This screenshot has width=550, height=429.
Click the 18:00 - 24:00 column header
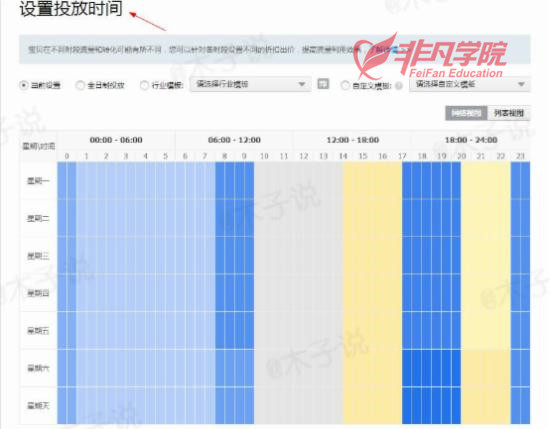[471, 140]
